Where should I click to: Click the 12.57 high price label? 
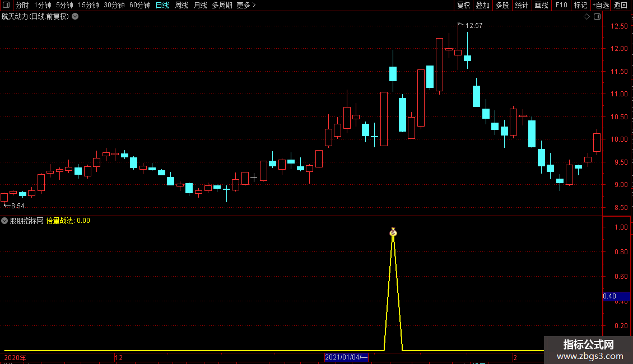click(x=474, y=26)
